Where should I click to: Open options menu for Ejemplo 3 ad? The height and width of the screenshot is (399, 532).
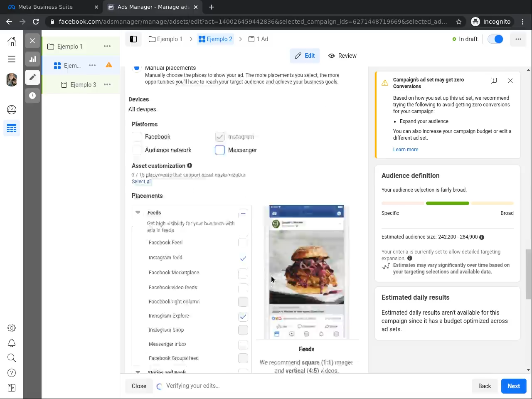tap(107, 84)
